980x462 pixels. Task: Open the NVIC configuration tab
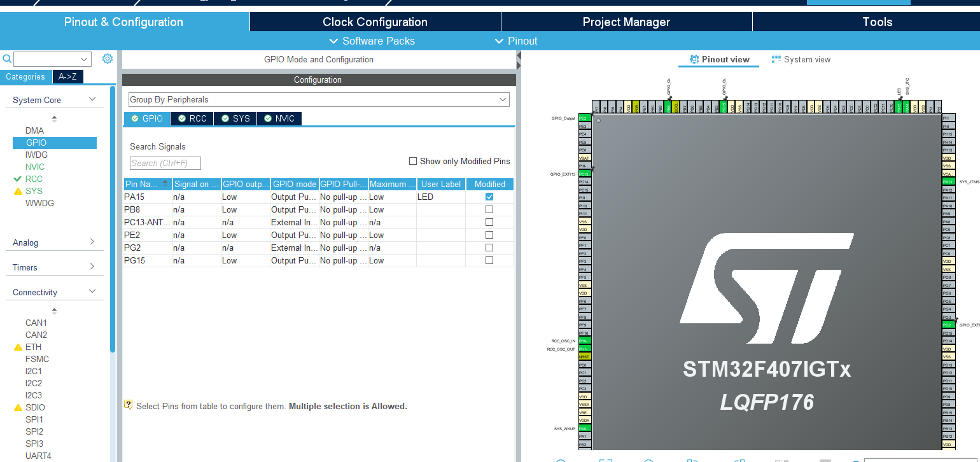(x=279, y=118)
